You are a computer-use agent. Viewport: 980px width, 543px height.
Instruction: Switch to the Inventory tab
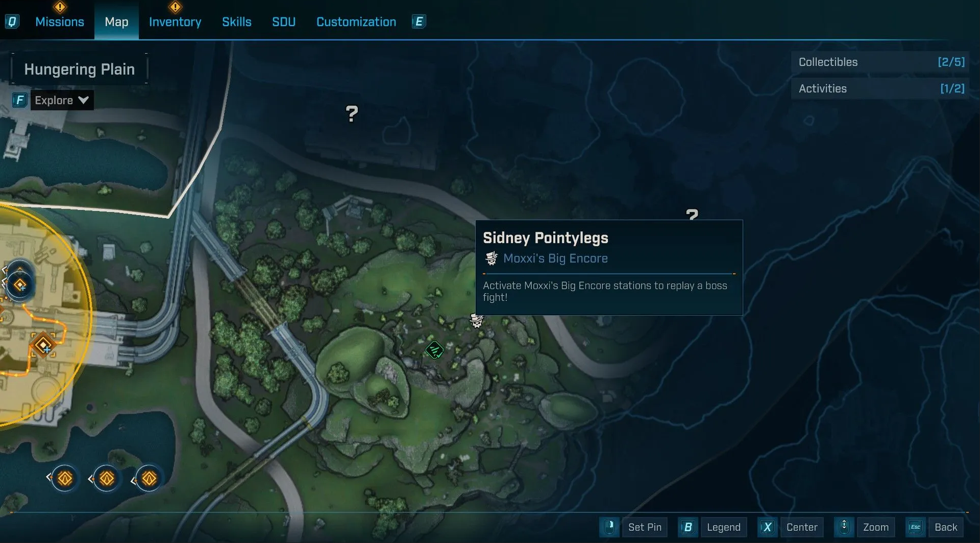tap(175, 22)
